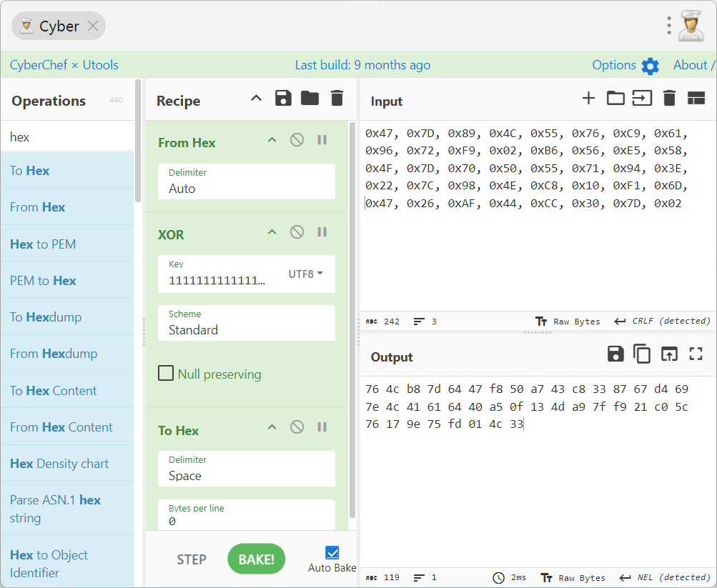Select the To Hex operation

67,171
